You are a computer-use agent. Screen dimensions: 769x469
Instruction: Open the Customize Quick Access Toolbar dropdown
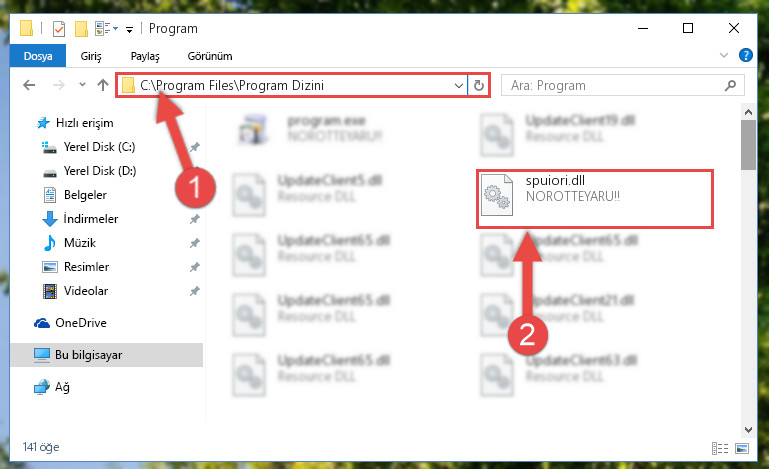click(x=129, y=29)
